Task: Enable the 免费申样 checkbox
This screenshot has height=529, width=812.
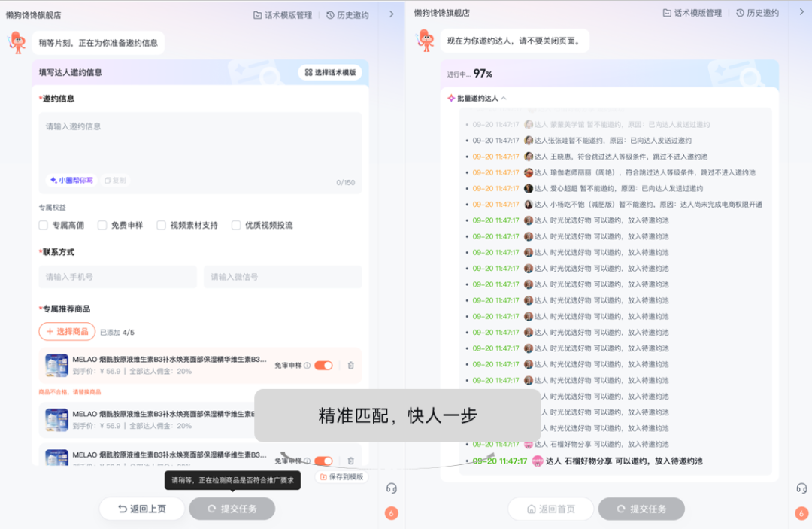Action: 102,225
